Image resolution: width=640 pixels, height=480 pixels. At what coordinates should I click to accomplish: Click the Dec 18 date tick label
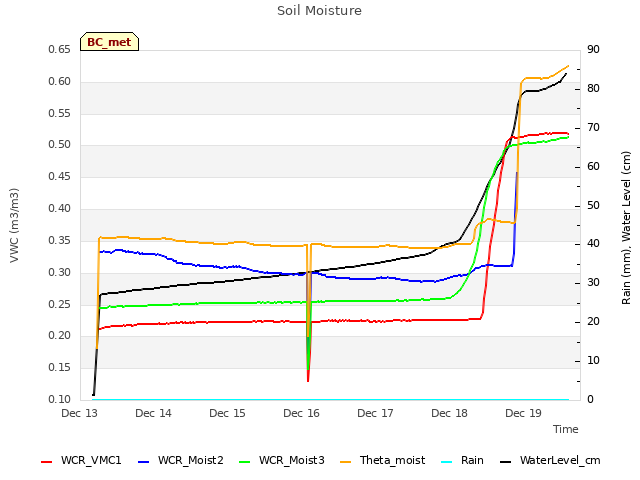click(x=449, y=413)
